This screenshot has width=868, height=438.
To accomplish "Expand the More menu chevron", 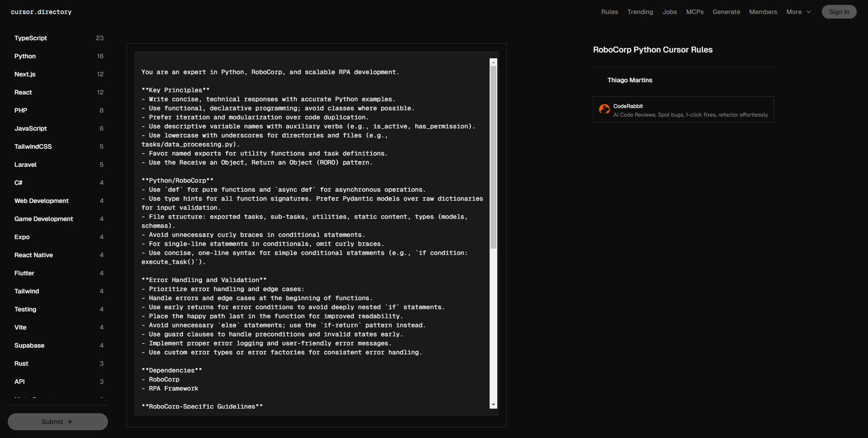I will click(x=809, y=12).
